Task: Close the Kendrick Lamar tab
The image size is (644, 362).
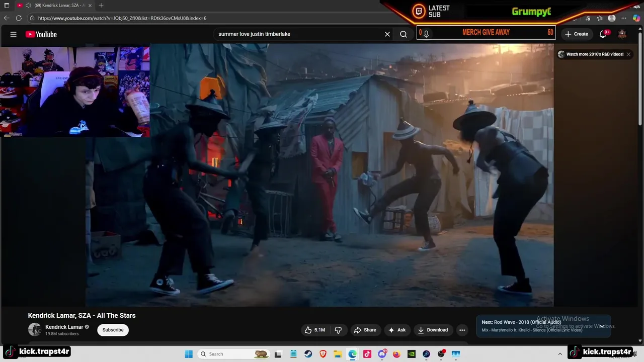Action: pos(90,6)
